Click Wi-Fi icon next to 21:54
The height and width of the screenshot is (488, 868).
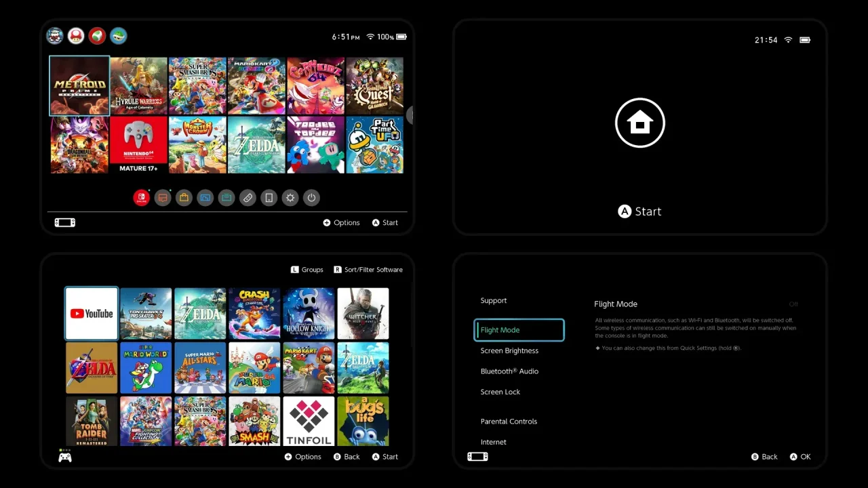click(788, 40)
